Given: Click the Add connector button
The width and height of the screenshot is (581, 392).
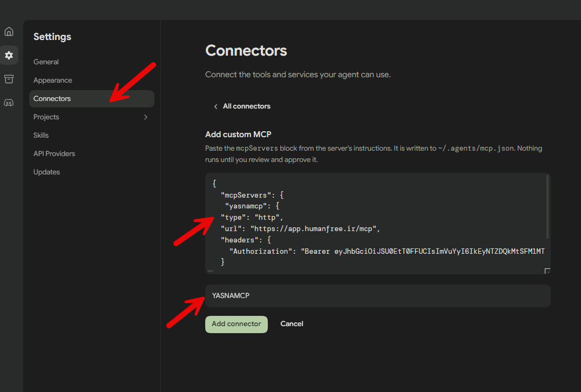Looking at the screenshot, I should (x=237, y=324).
